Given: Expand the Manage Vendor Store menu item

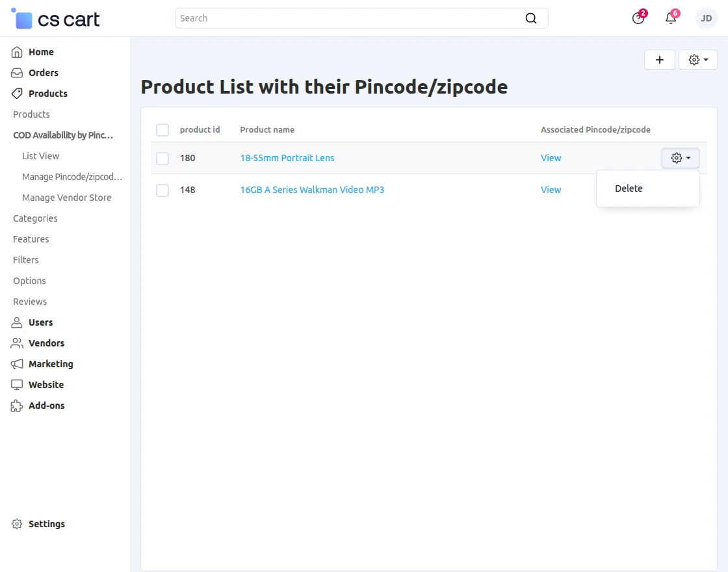Looking at the screenshot, I should pos(67,197).
